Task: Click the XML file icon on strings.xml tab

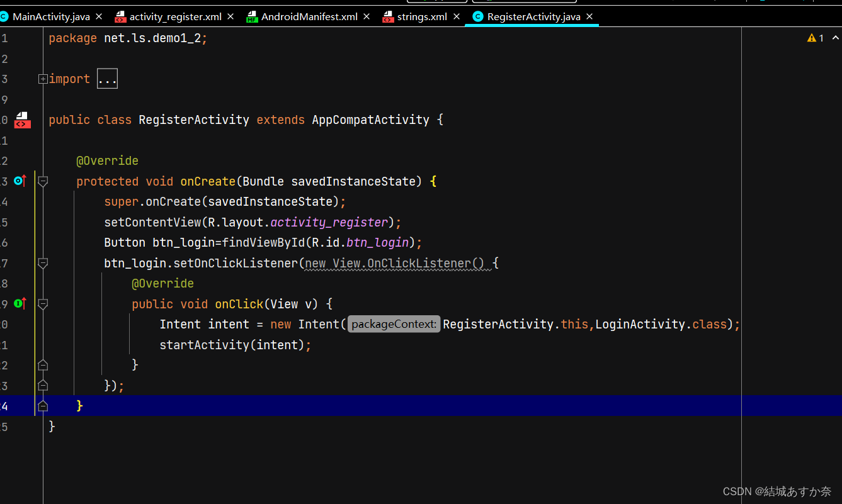Action: 388,16
